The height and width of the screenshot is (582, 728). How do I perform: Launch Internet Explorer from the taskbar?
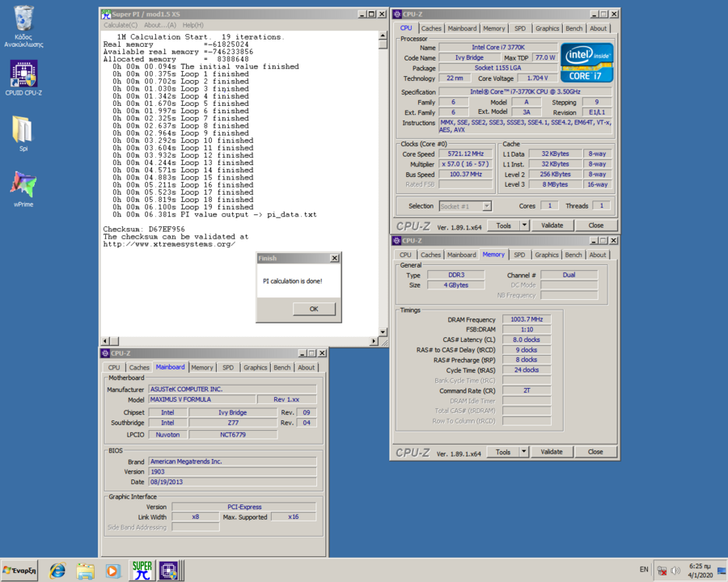coord(57,571)
